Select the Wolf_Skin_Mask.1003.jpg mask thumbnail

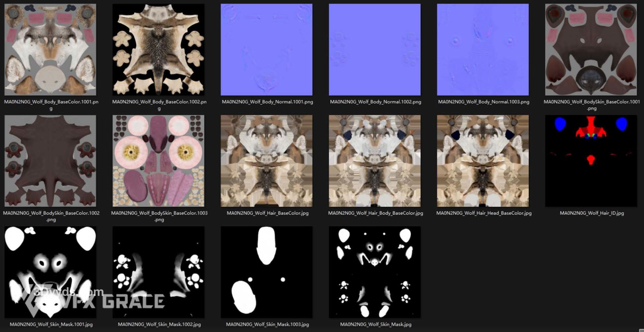(267, 272)
